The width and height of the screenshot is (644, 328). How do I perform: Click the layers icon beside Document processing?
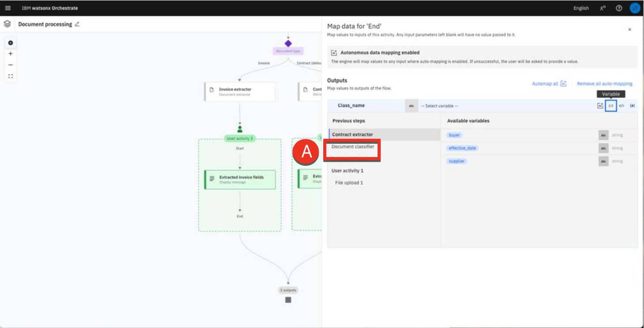7,24
